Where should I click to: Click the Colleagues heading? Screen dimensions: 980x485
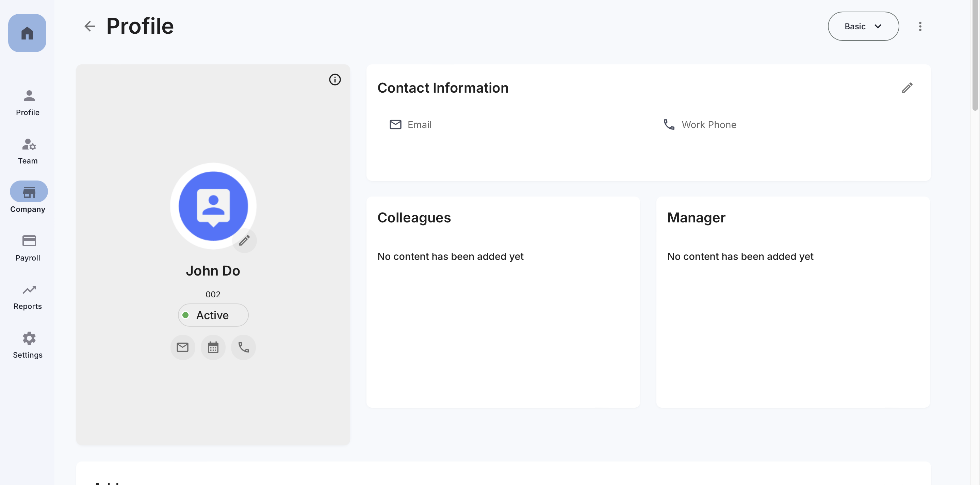(x=414, y=218)
